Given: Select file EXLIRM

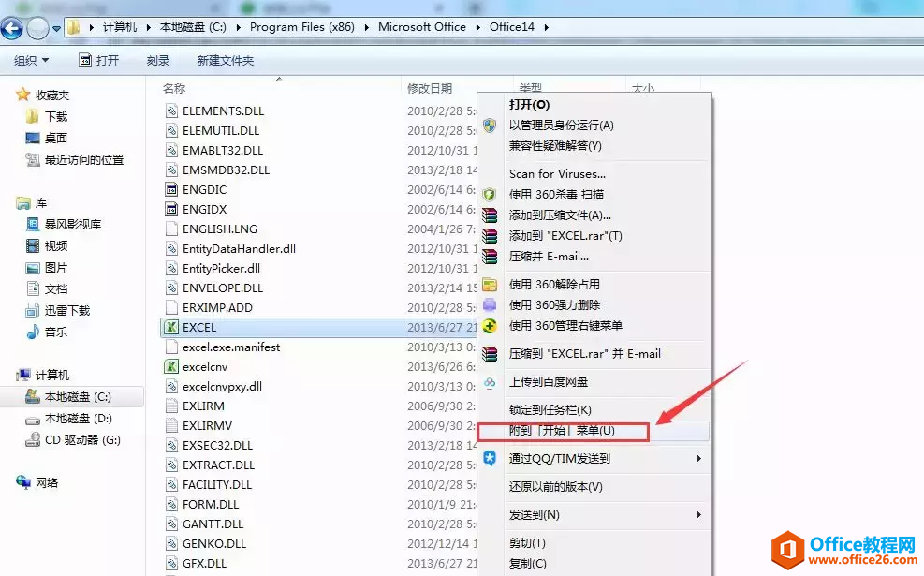Looking at the screenshot, I should (x=203, y=406).
